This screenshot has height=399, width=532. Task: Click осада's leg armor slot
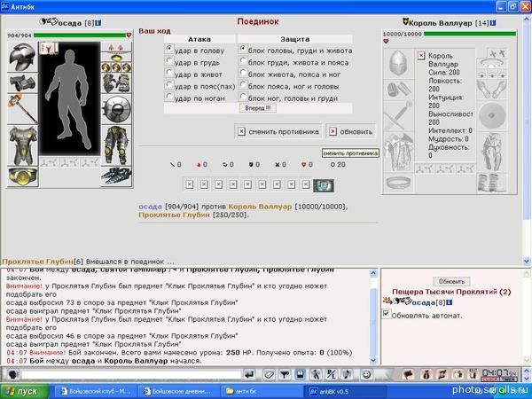coord(116,145)
